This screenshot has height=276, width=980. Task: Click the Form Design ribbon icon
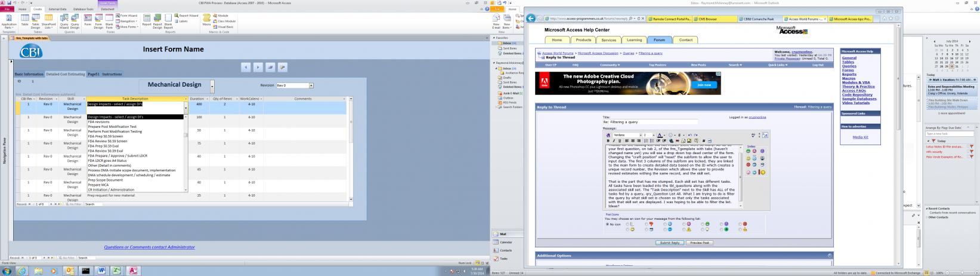[x=98, y=22]
